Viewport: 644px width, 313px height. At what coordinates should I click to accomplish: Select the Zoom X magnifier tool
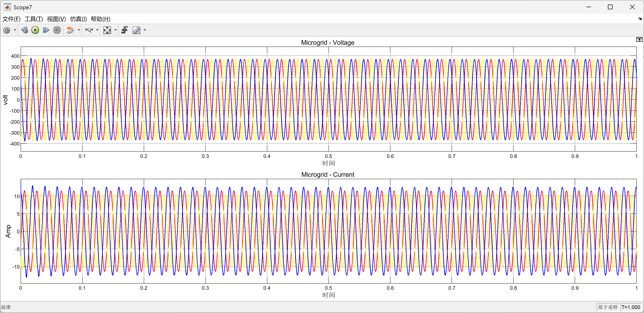pyautogui.click(x=89, y=30)
